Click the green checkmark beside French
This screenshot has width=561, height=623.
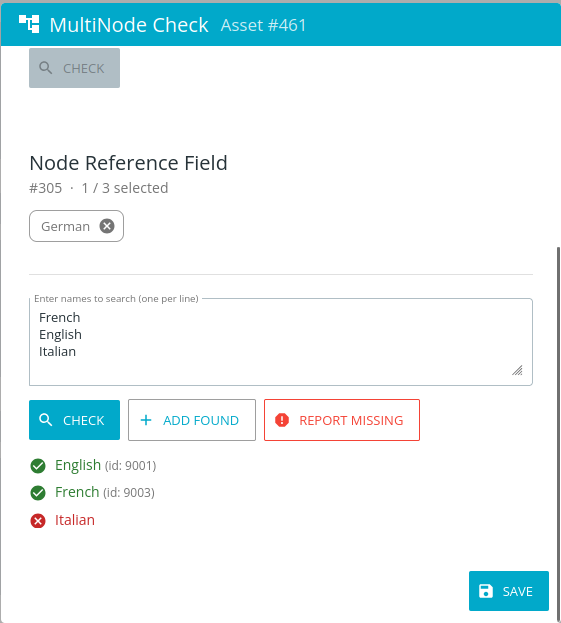tap(38, 493)
